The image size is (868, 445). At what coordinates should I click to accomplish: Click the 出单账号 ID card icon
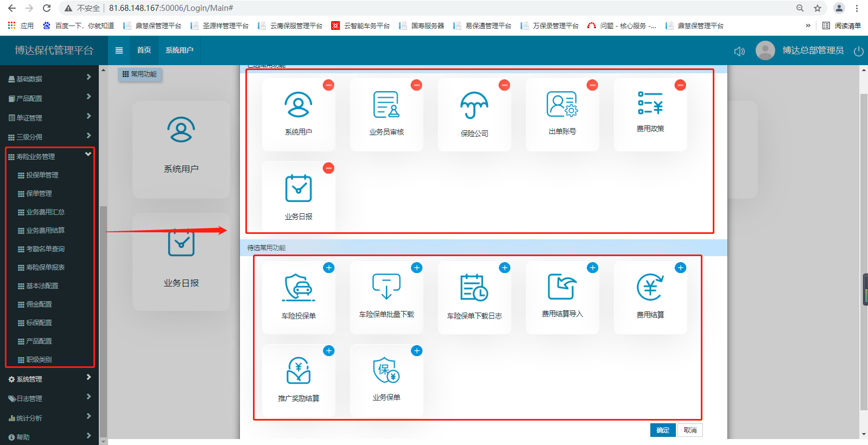point(562,104)
